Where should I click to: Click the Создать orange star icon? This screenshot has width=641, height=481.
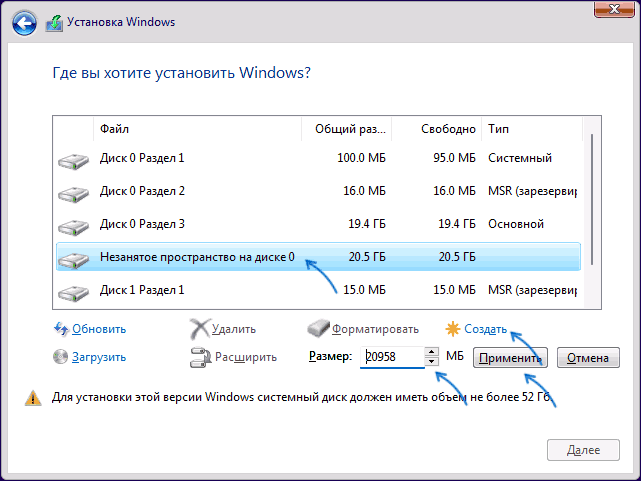point(453,329)
